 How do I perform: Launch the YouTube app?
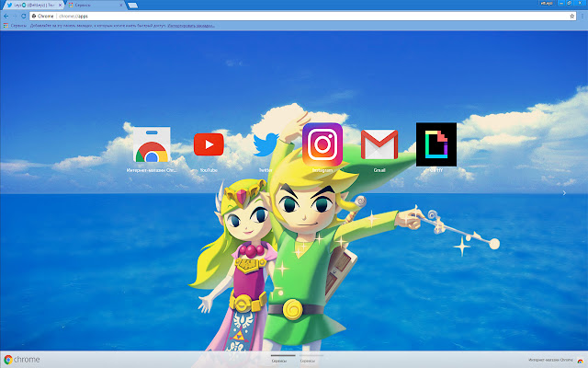[x=209, y=144]
